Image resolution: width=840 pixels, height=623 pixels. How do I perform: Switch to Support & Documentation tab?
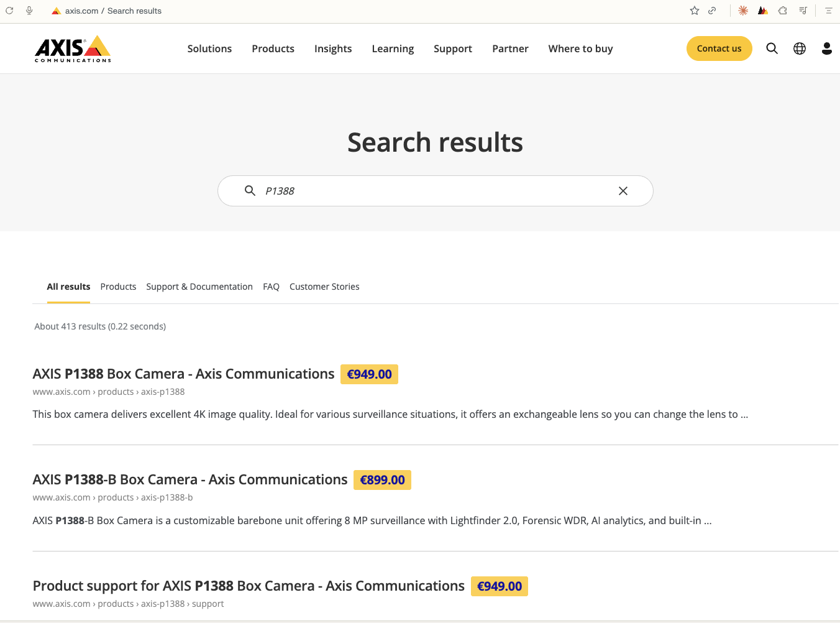[x=199, y=287]
